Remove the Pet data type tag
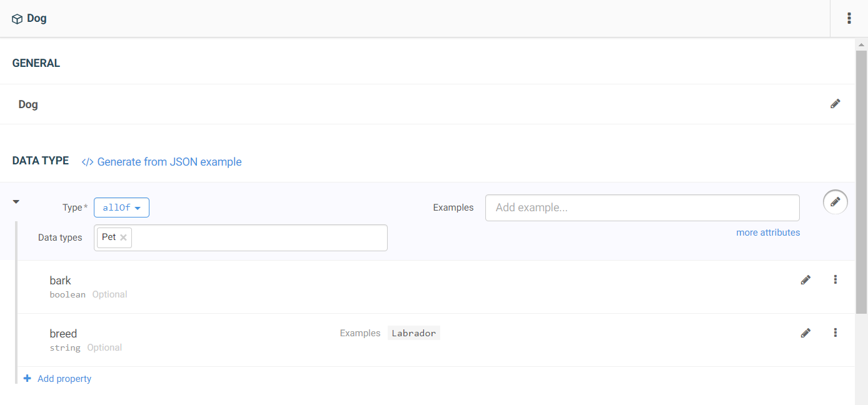 (x=123, y=237)
